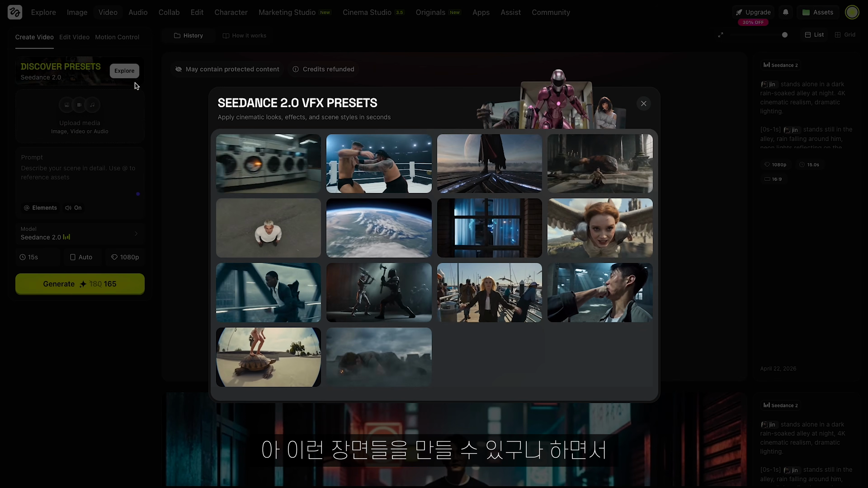Select the boxing ring fight preset

379,164
